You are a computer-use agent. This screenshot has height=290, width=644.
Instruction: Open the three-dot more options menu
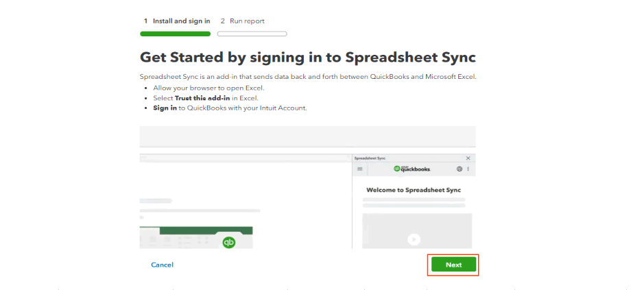tap(468, 169)
